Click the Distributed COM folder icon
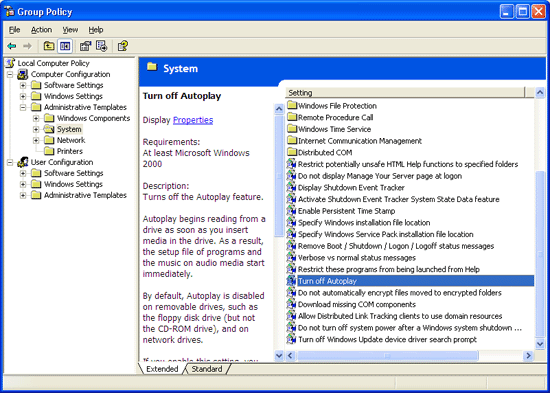This screenshot has height=393, width=550. 292,152
